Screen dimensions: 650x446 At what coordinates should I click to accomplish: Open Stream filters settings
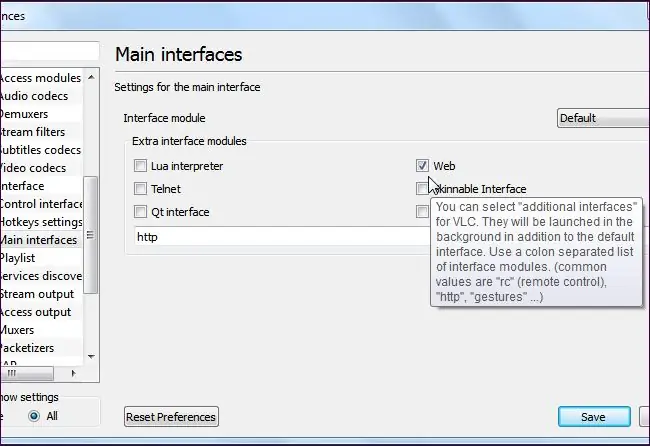(32, 132)
